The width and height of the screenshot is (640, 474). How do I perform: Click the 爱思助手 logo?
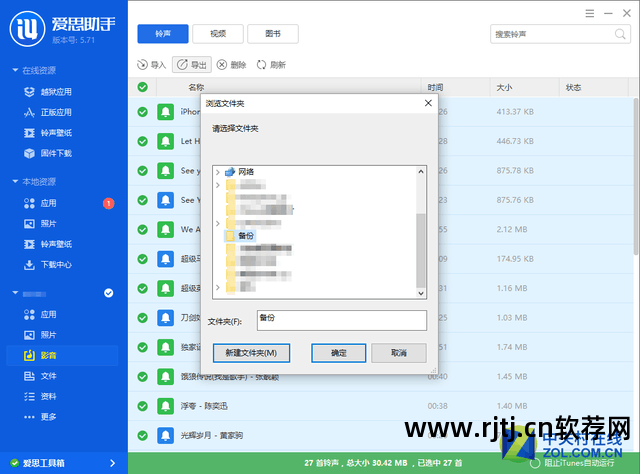coord(27,29)
